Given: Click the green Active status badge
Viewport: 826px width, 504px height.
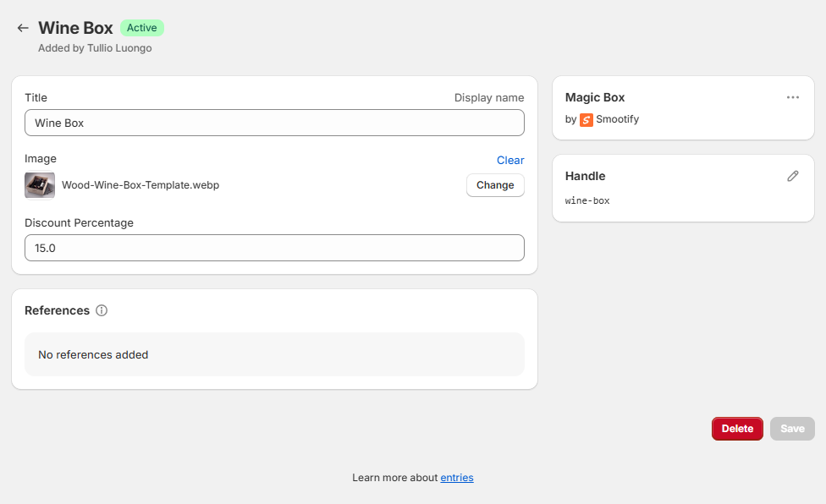Looking at the screenshot, I should point(141,28).
